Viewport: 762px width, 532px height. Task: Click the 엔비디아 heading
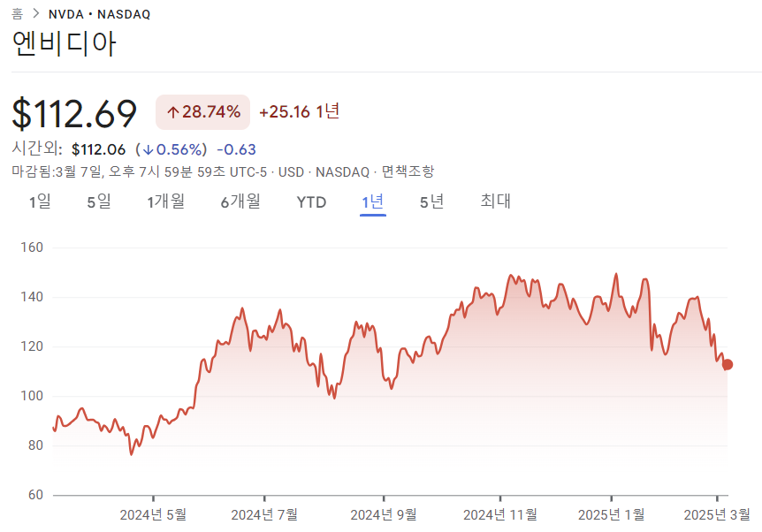pyautogui.click(x=64, y=43)
